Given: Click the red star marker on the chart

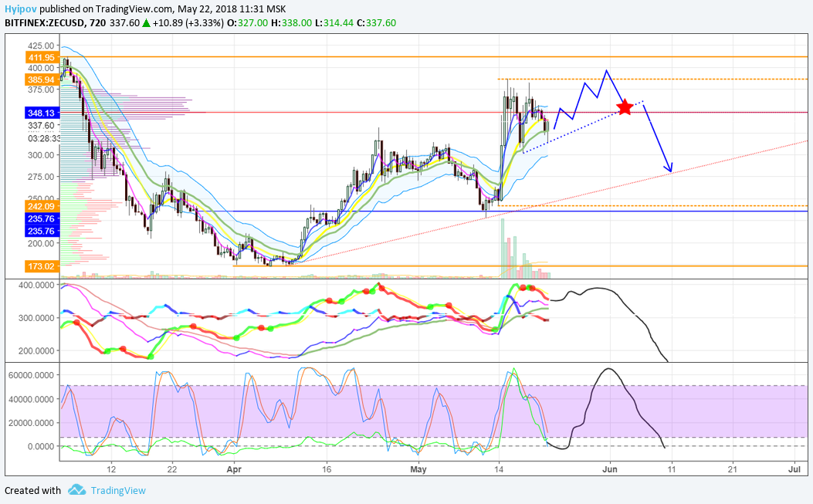Looking at the screenshot, I should [625, 107].
